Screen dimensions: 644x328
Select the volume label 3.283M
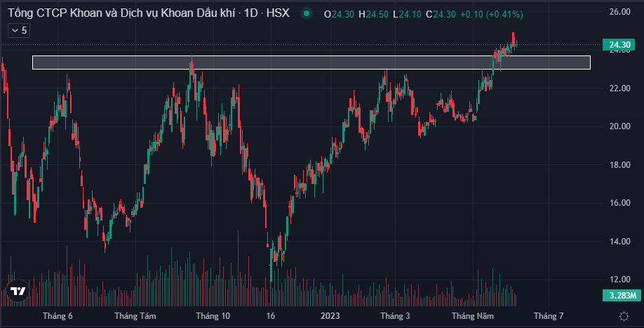tap(622, 295)
